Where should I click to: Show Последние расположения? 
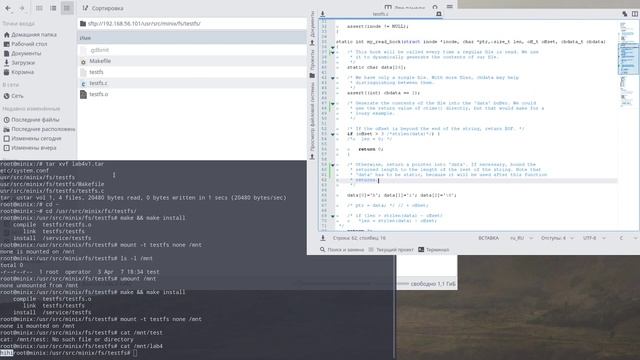tap(39, 129)
